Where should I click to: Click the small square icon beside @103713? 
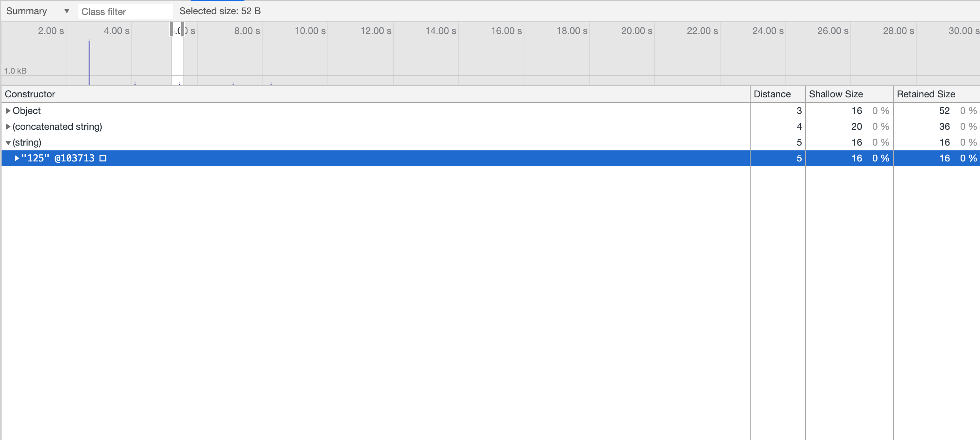click(103, 158)
